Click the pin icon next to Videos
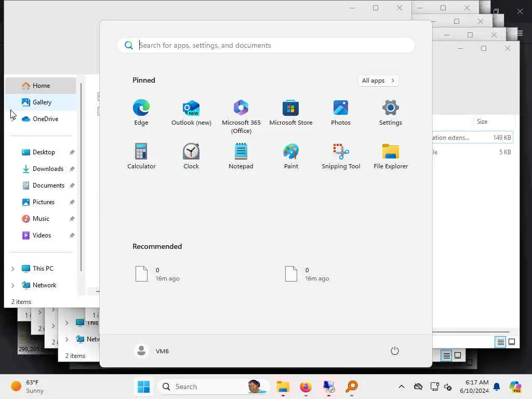Image resolution: width=532 pixels, height=399 pixels. tap(72, 235)
